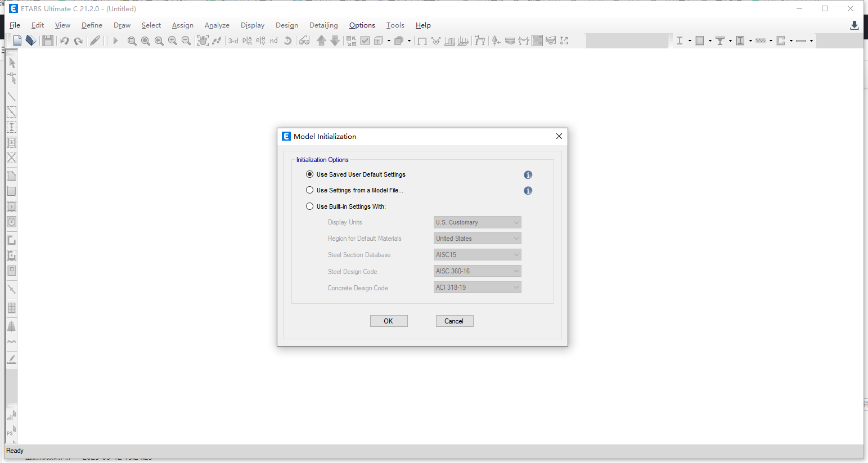Open the Design menu
Screen dimensions: 868x463
click(287, 25)
